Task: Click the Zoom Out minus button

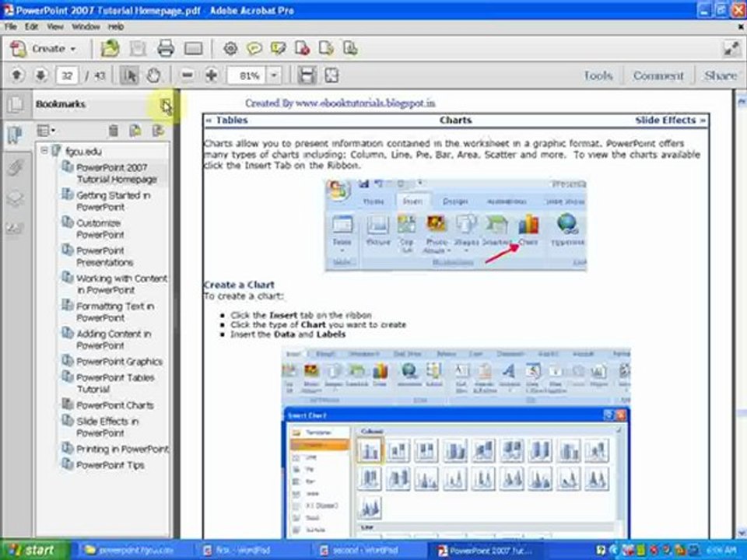Action: pos(188,75)
